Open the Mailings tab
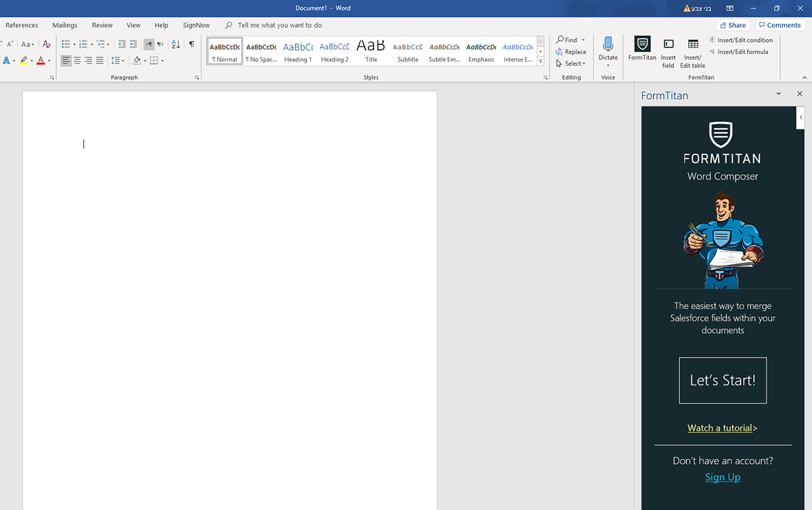 (65, 25)
